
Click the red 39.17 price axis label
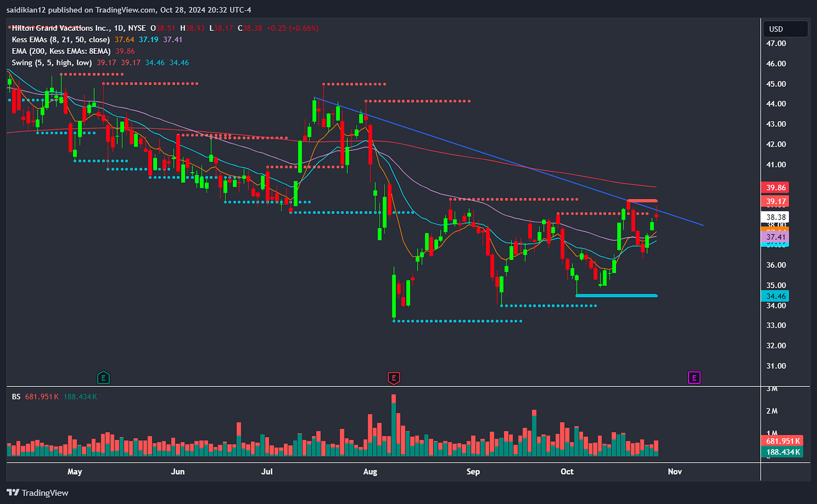(776, 201)
